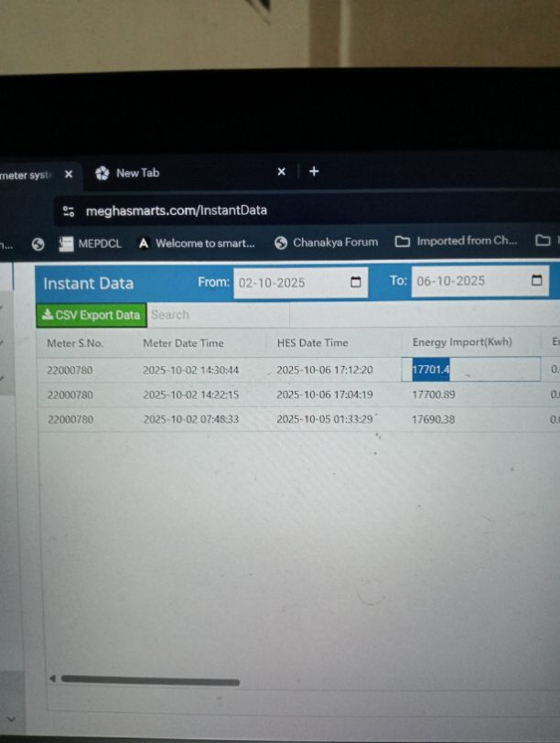Image resolution: width=560 pixels, height=743 pixels.
Task: Click meter date 2025-10-02 07:48:33
Action: point(190,419)
